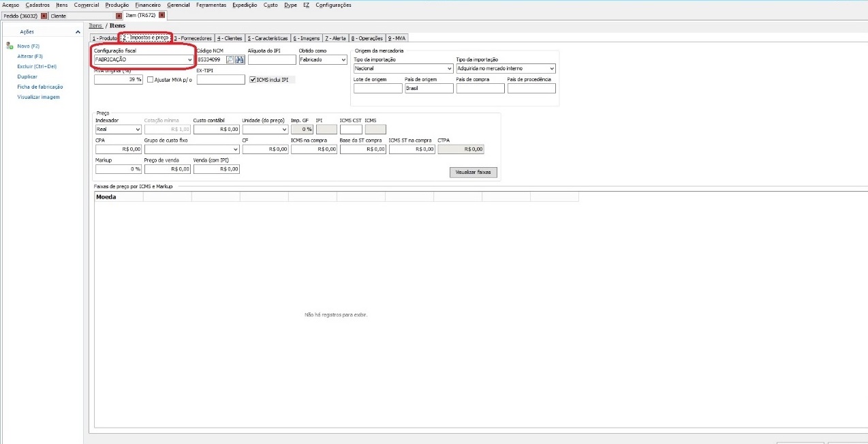
Task: Open the Acesso menu
Action: pos(11,5)
